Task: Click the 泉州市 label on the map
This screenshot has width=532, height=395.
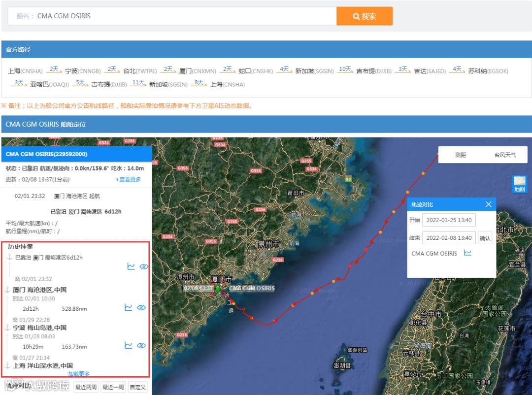Action: 269,244
